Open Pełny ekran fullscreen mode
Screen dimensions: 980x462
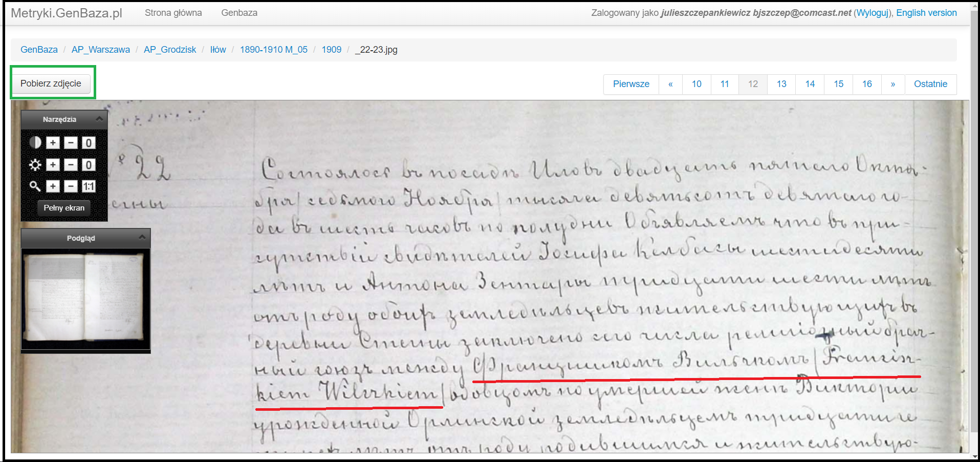(64, 208)
